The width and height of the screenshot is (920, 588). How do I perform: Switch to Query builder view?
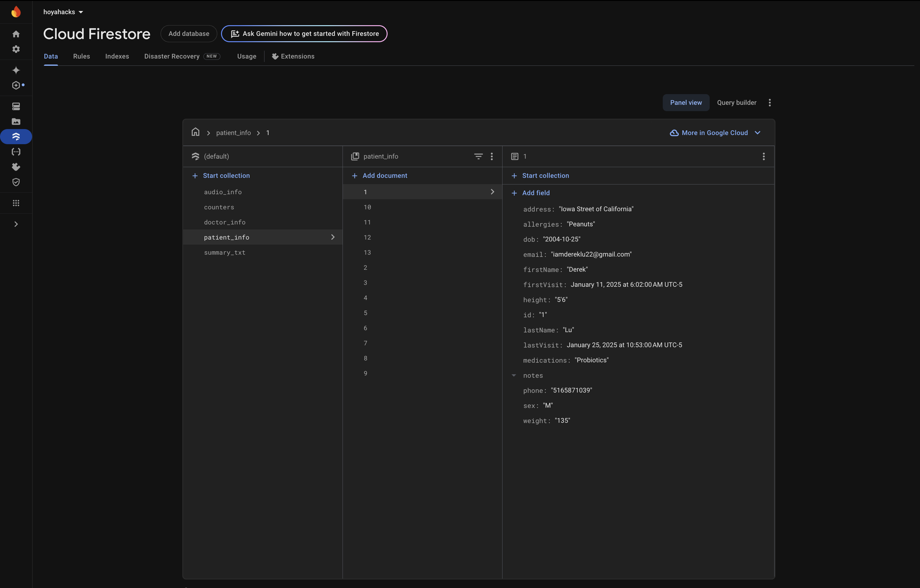(x=736, y=102)
